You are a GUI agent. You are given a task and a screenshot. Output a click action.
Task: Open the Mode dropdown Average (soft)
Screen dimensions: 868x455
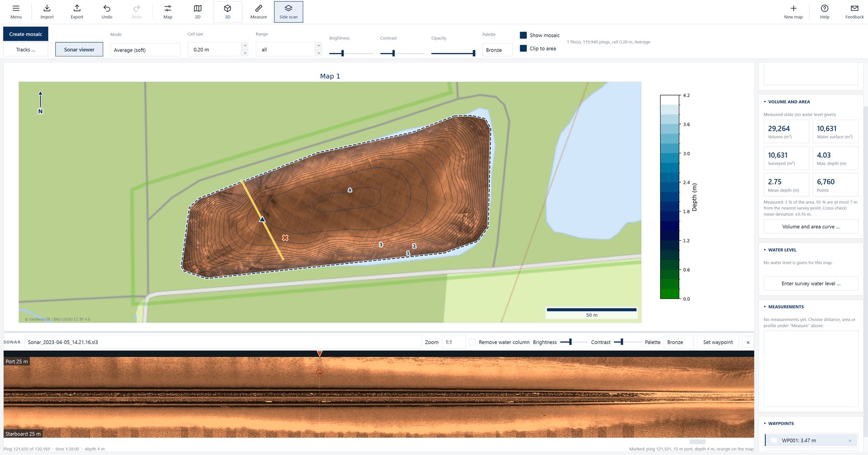[x=145, y=50]
